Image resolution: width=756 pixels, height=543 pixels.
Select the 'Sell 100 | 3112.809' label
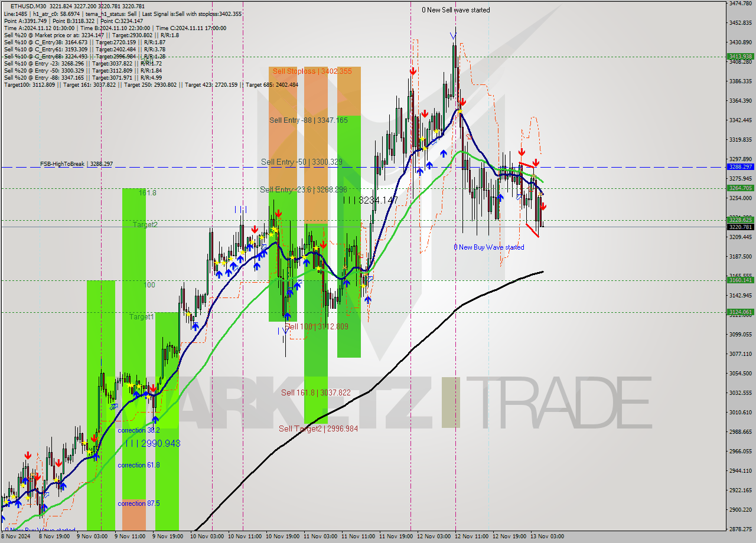[317, 326]
